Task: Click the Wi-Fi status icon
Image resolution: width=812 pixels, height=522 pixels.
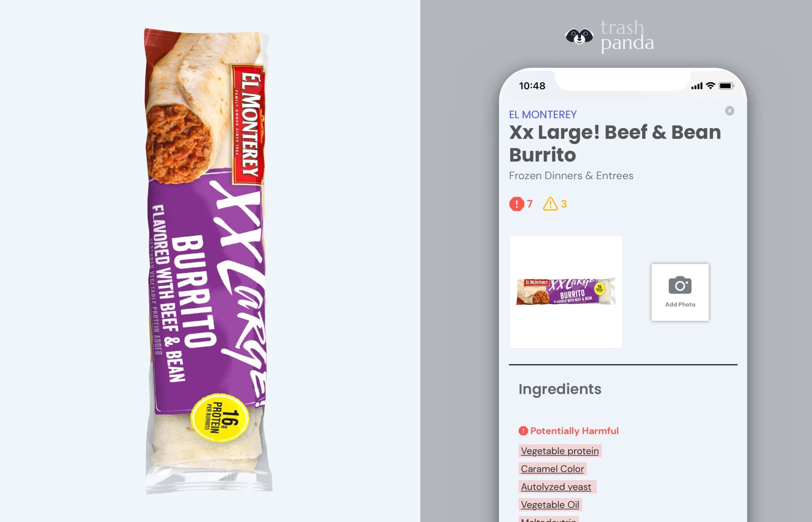Action: coord(710,86)
